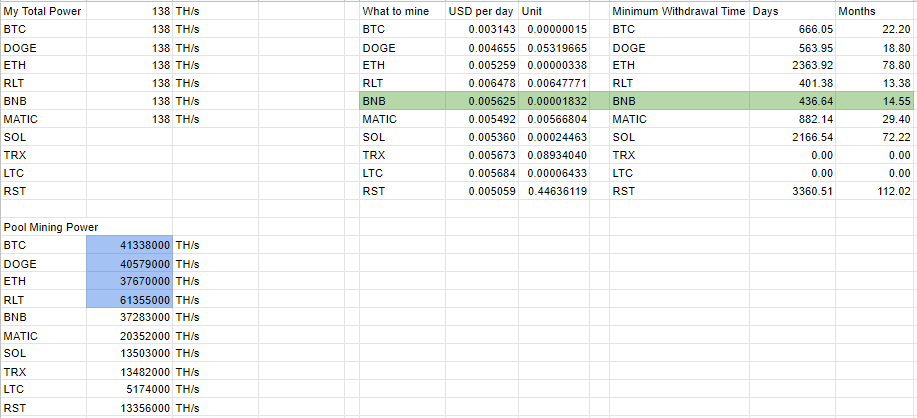The width and height of the screenshot is (917, 418).
Task: Select ETH pool power cell 37670000
Action: (130, 281)
